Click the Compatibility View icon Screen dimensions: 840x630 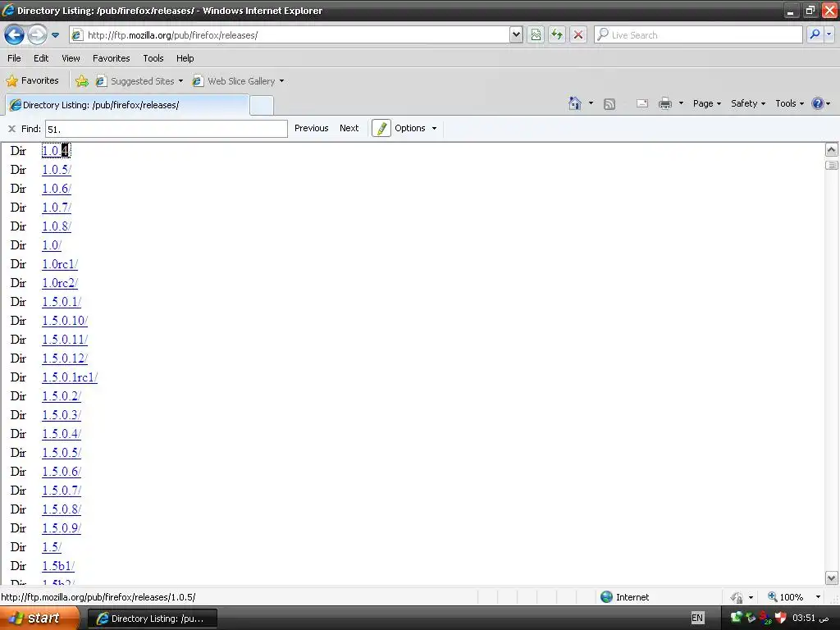[x=536, y=35]
